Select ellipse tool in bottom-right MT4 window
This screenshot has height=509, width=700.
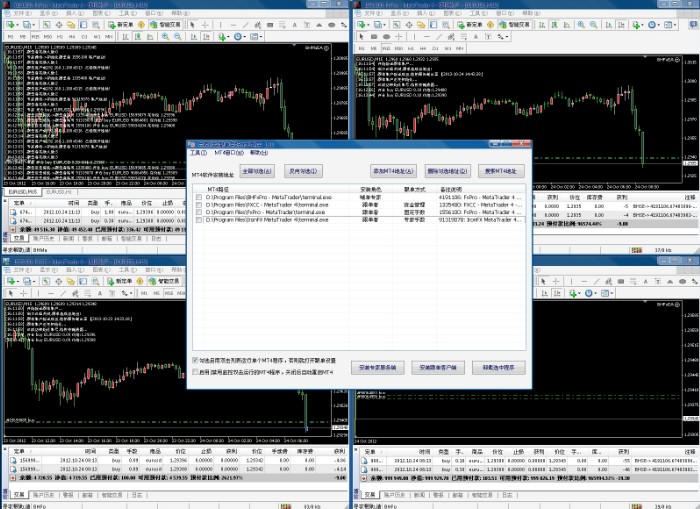pos(683,282)
